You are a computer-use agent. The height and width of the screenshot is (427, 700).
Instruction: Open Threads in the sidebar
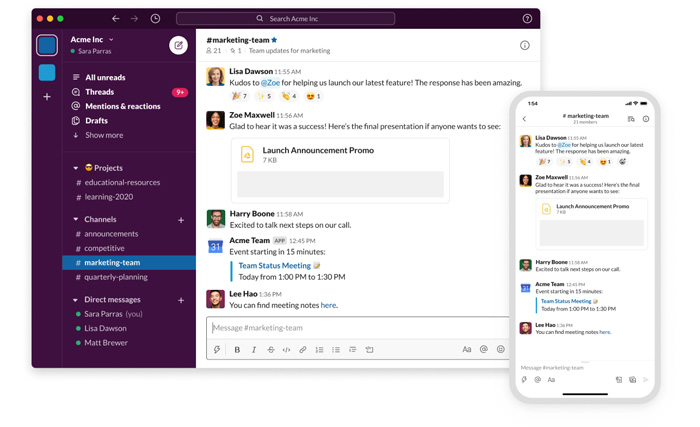(99, 92)
